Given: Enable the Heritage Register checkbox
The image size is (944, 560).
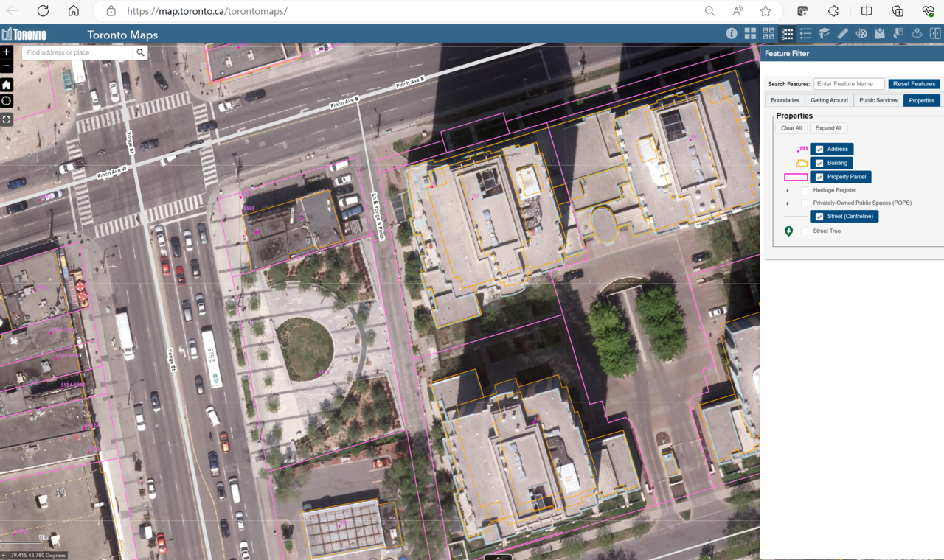Looking at the screenshot, I should coord(805,191).
